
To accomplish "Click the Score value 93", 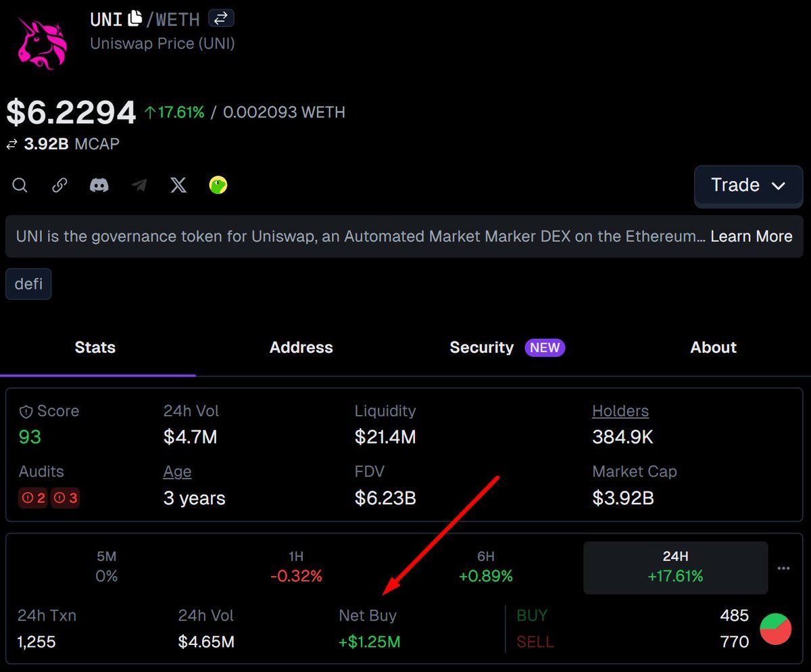I will coord(30,437).
